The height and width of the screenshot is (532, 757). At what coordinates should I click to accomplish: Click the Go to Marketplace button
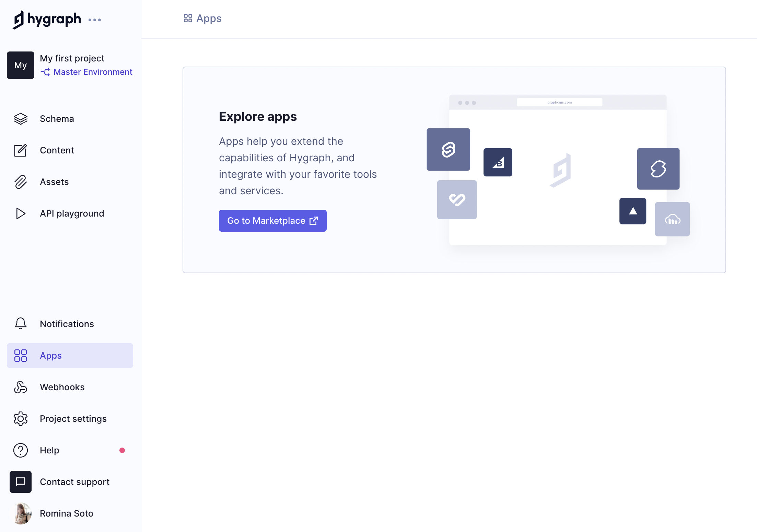pos(272,221)
